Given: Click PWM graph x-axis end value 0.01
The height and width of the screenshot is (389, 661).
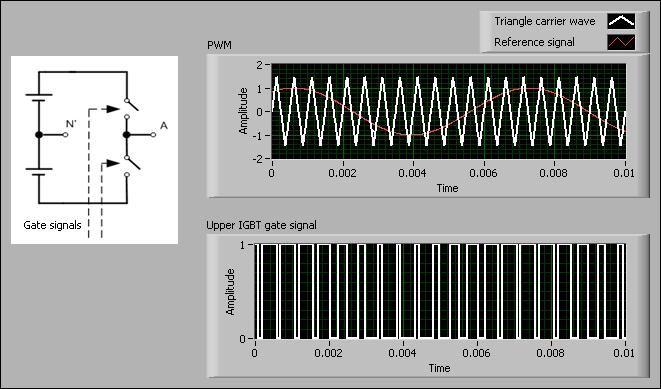Looking at the screenshot, I should click(624, 173).
